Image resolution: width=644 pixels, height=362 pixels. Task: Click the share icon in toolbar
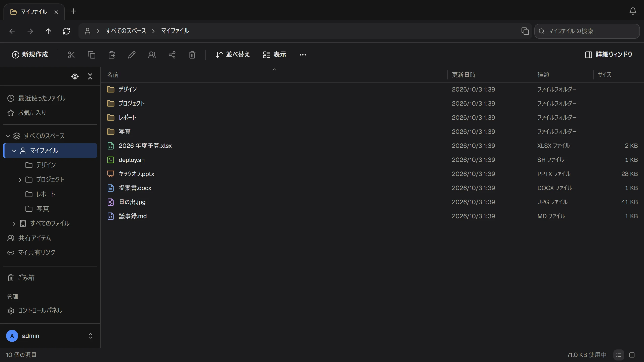tap(172, 55)
